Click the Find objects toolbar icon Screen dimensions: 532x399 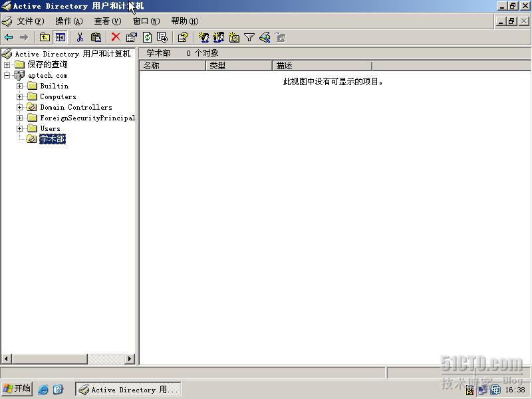pos(265,37)
